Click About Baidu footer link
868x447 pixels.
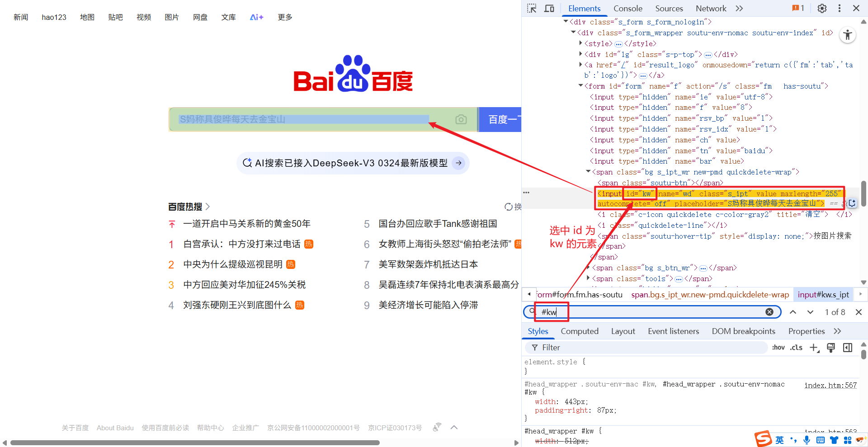[115, 428]
